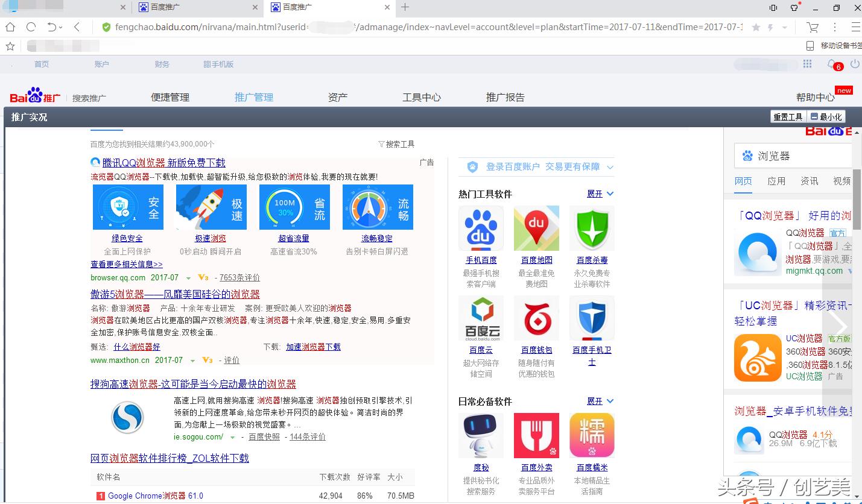Open the 百度外卖 app icon
862x504 pixels.
coord(536,435)
